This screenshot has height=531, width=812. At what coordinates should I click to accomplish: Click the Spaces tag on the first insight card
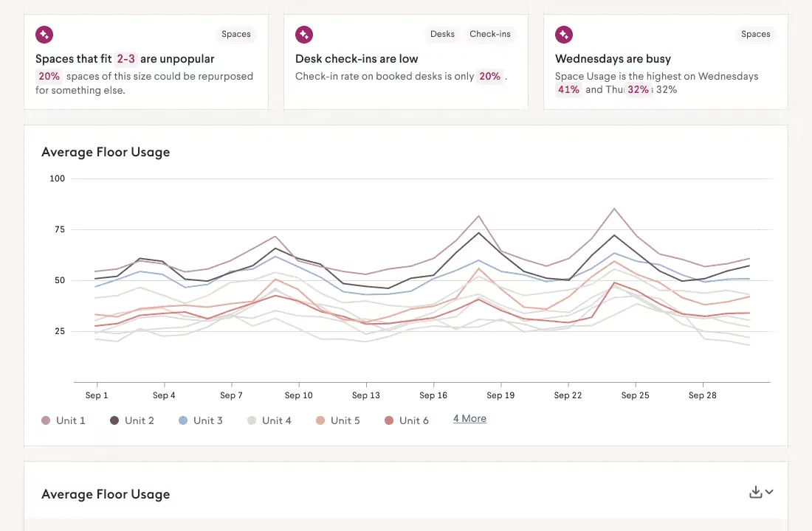coord(236,34)
